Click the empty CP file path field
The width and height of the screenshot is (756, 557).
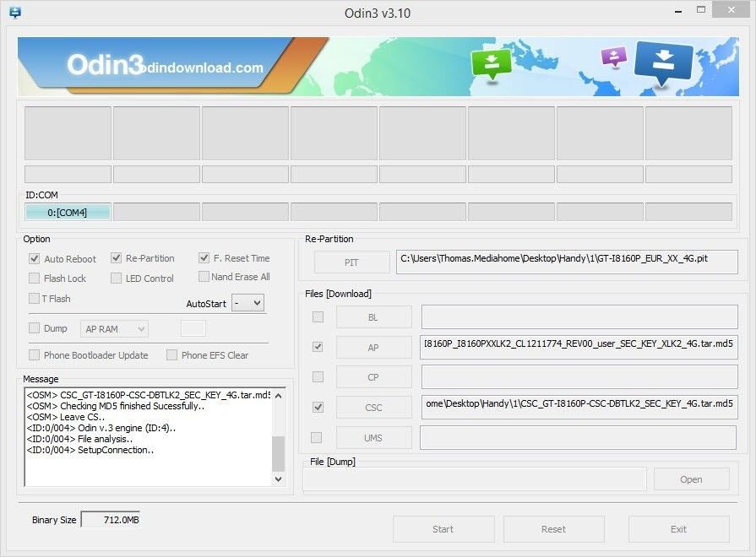579,376
